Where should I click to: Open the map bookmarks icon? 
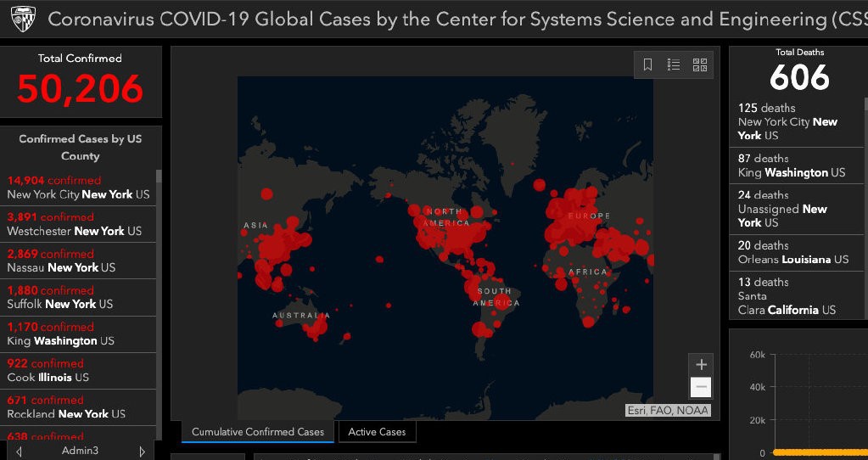tap(647, 65)
